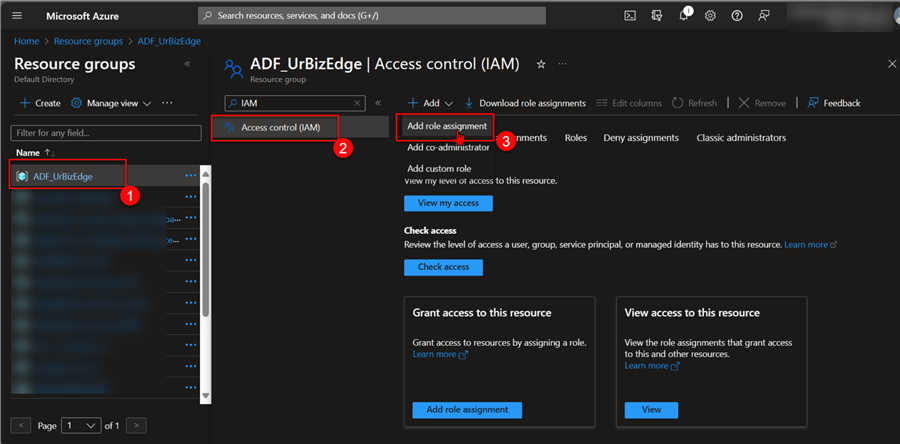This screenshot has height=444, width=900.
Task: Favorite the resource group with star icon
Action: tap(541, 64)
